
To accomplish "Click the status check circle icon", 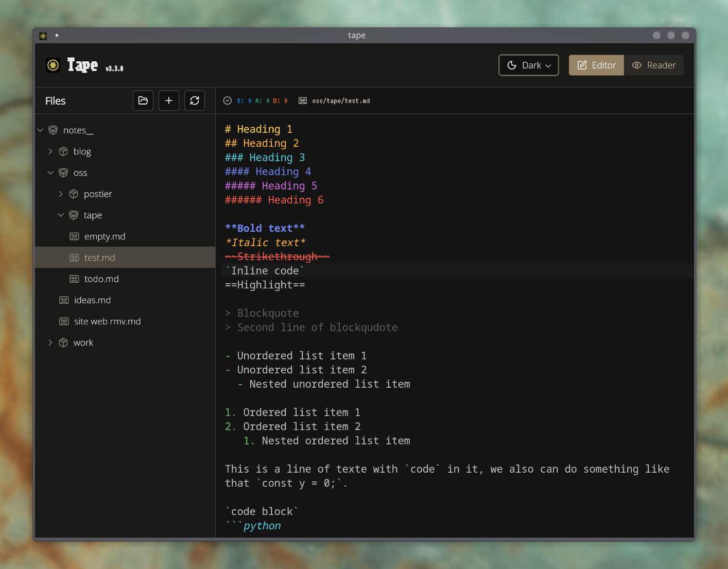I will (228, 101).
